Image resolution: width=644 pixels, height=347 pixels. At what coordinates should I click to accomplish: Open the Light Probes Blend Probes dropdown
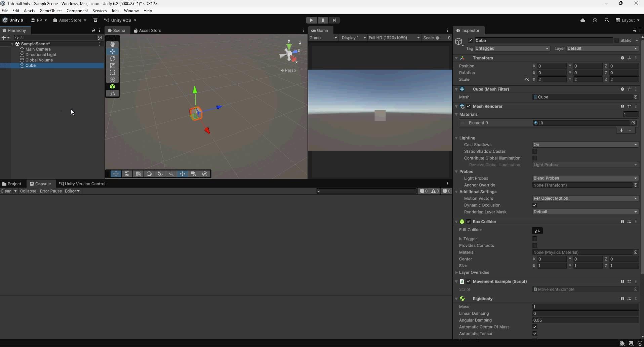pyautogui.click(x=586, y=179)
